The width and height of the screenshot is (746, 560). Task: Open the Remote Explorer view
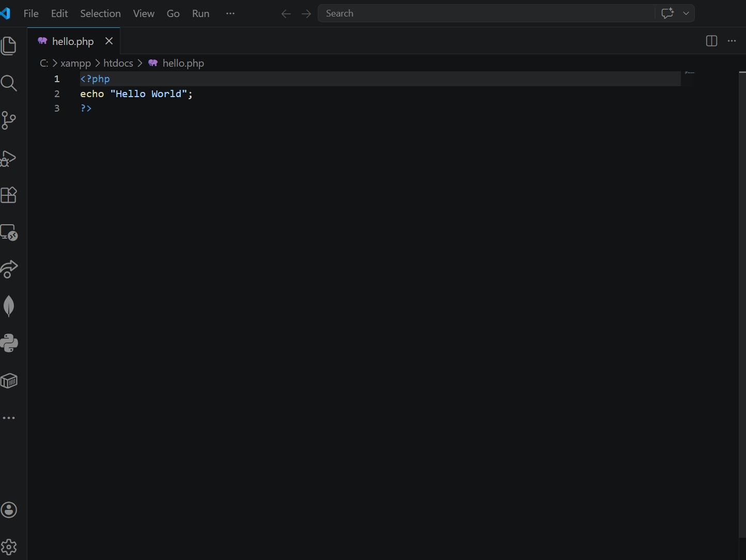click(9, 232)
